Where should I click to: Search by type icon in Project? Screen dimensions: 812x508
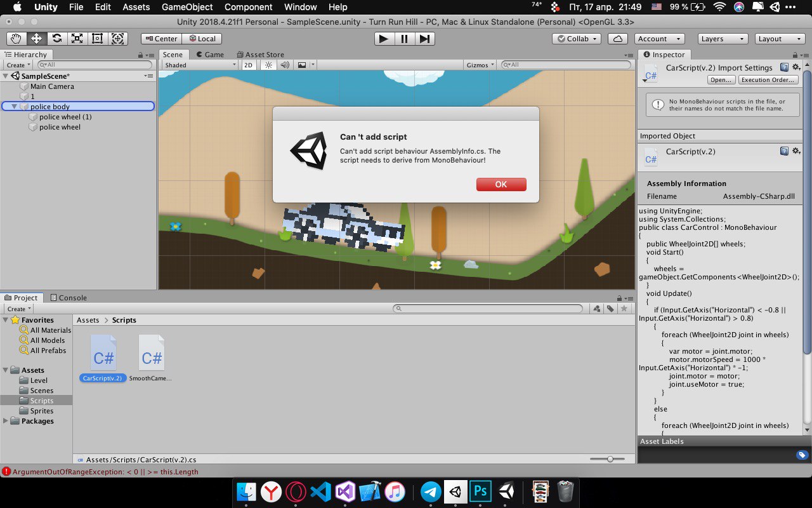596,309
